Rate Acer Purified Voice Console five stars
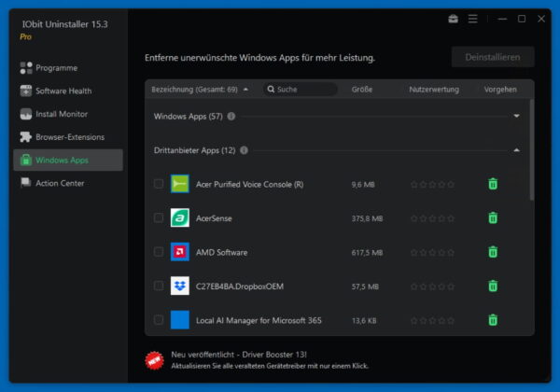 pos(451,184)
